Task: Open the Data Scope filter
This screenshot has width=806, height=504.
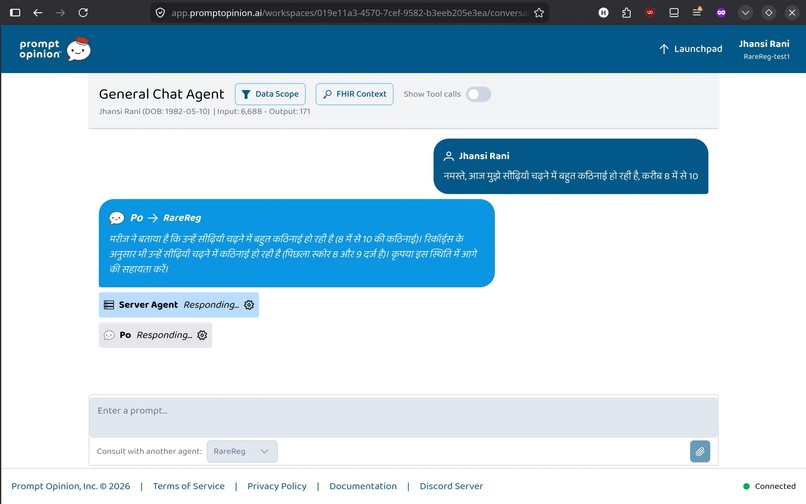Action: pos(270,94)
